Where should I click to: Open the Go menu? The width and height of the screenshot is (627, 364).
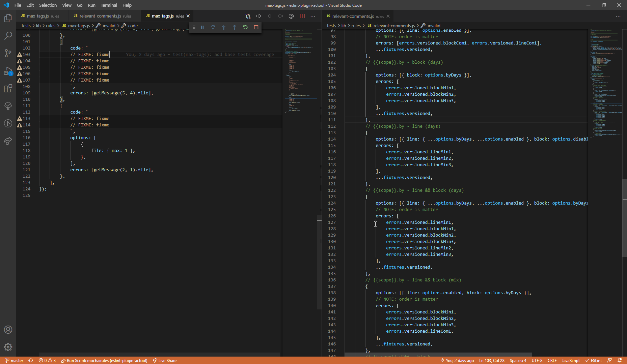(x=80, y=5)
